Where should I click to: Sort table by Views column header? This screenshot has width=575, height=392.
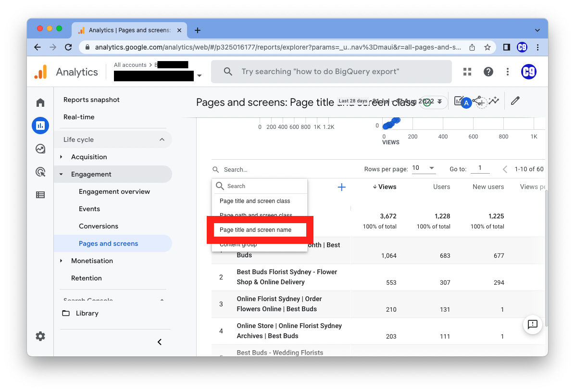tap(385, 187)
